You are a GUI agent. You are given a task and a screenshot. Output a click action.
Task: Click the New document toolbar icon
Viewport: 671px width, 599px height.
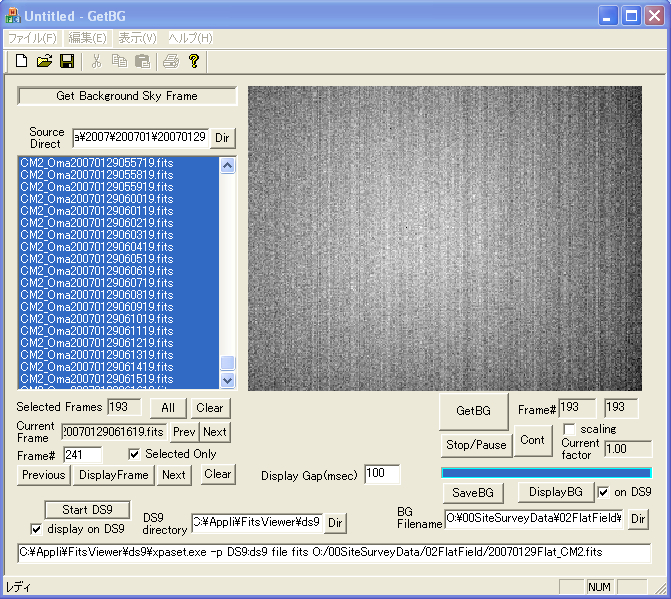coord(21,62)
